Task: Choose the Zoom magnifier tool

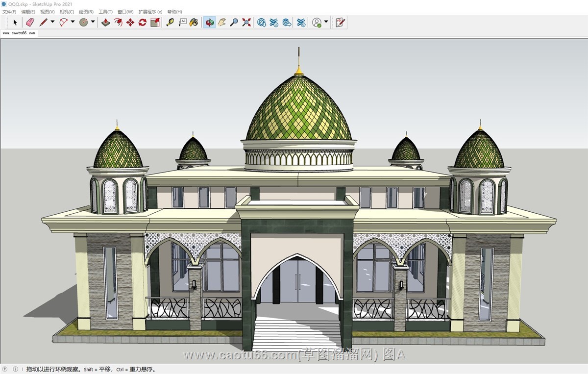Action: click(234, 22)
